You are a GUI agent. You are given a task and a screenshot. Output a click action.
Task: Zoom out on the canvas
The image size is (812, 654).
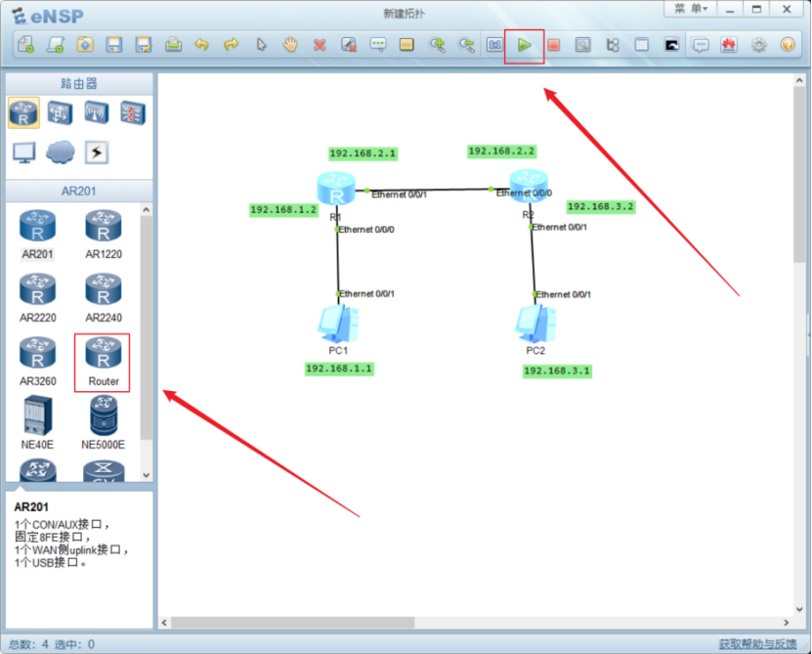(466, 45)
